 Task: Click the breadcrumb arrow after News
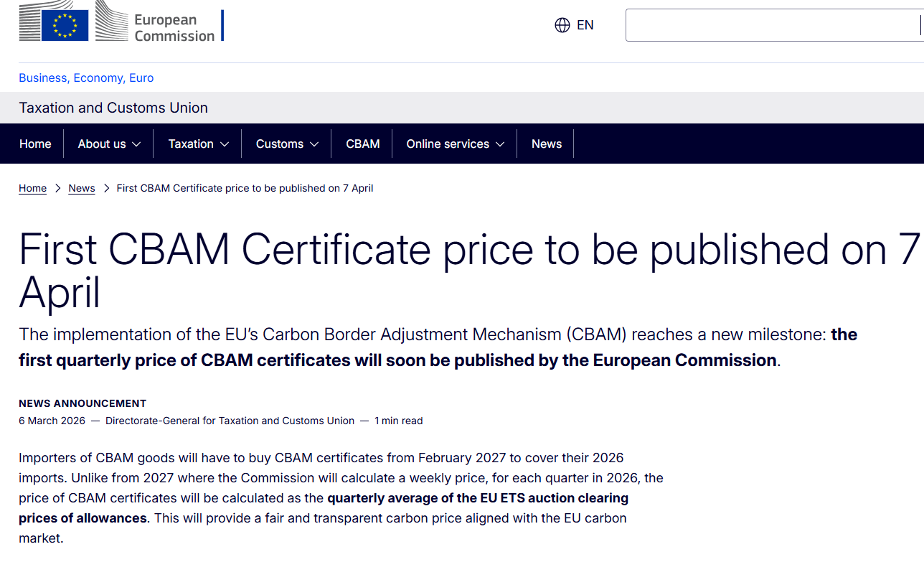coord(106,188)
